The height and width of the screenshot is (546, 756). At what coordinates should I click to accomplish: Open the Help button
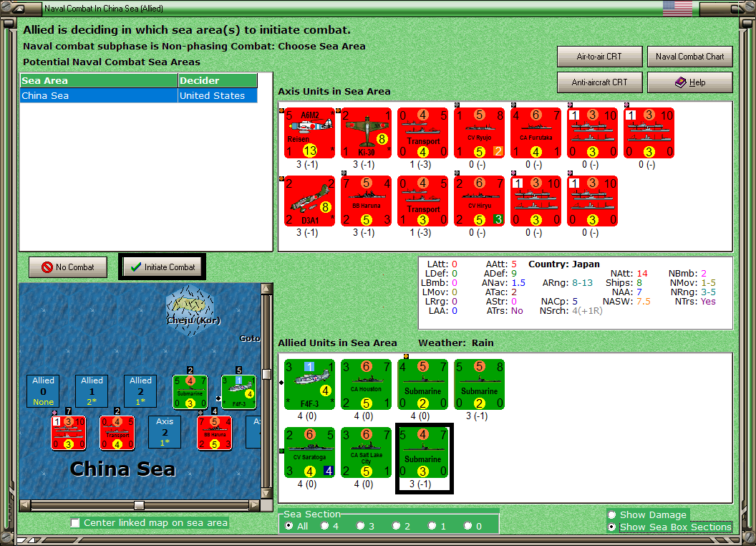click(x=689, y=82)
